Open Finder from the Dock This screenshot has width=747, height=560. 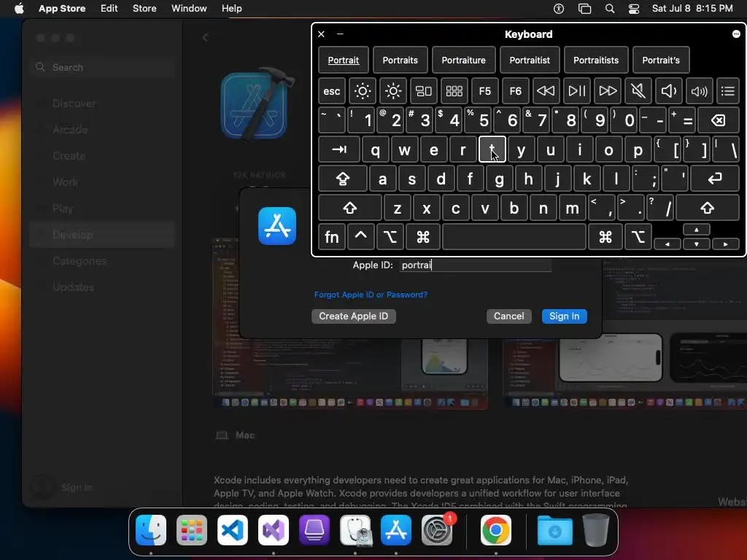click(151, 530)
